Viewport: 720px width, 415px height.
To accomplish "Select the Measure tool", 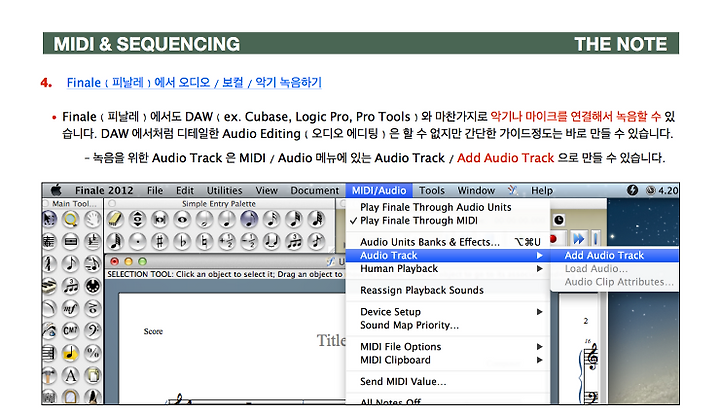I will (71, 241).
